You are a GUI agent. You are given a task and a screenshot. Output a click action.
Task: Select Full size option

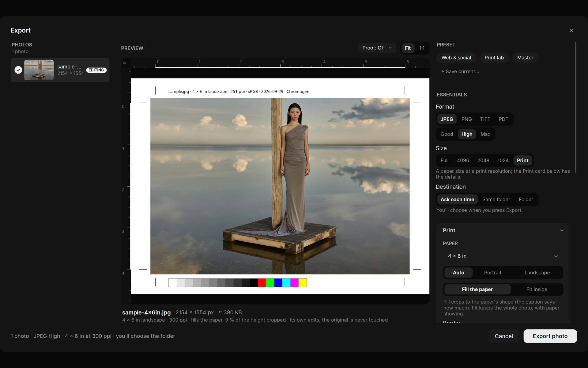coord(444,160)
